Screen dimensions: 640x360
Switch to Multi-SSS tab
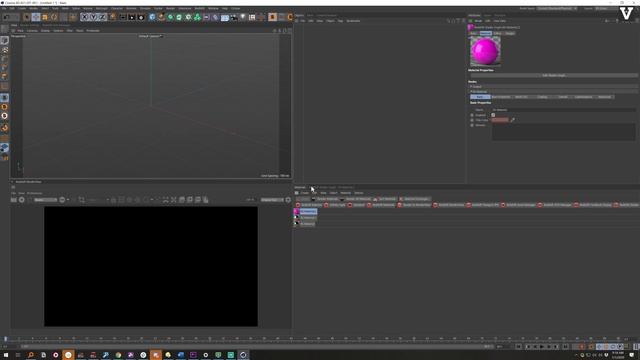coord(521,97)
